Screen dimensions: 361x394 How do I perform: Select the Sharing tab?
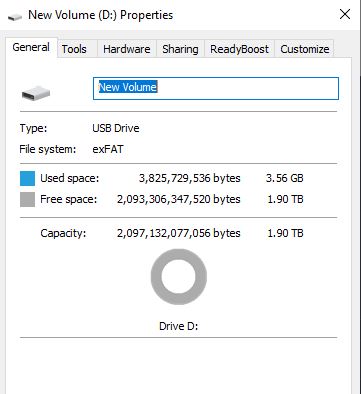click(180, 49)
